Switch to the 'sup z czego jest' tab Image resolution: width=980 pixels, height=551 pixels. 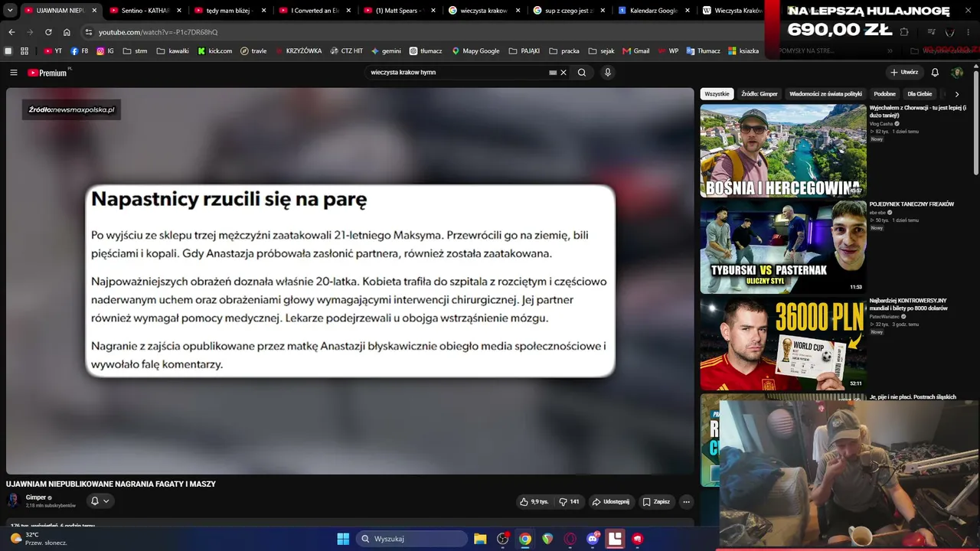click(x=569, y=11)
